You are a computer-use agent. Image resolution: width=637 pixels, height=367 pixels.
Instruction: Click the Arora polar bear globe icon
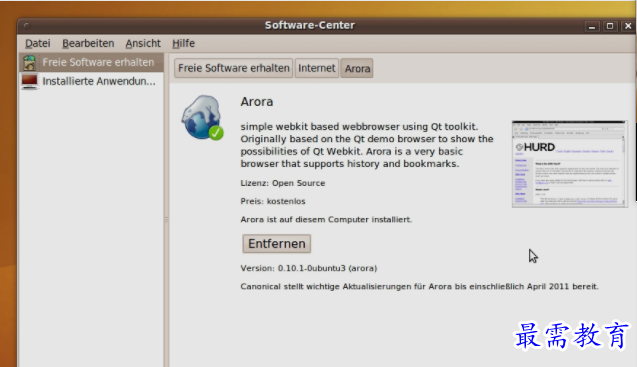click(202, 118)
